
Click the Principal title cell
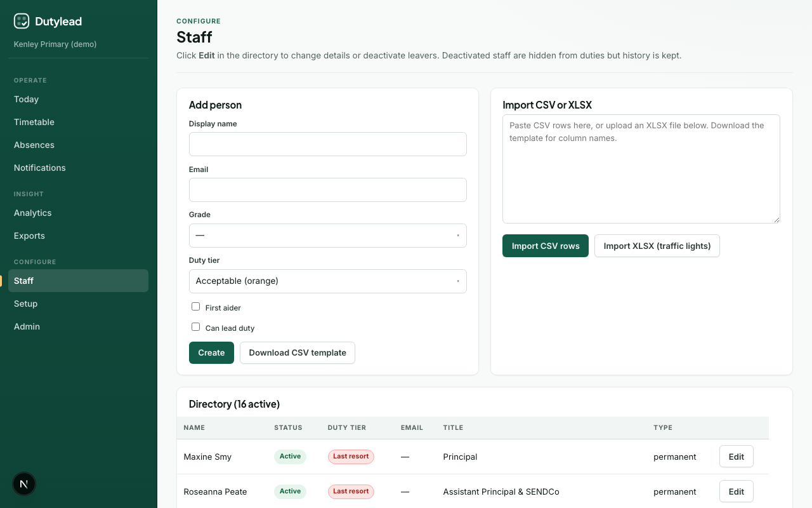click(x=460, y=457)
